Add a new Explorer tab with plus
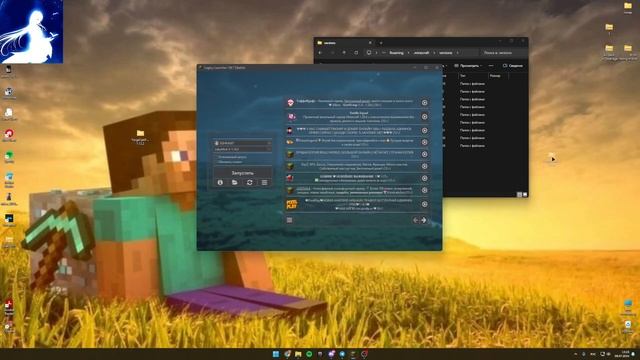Image resolution: width=640 pixels, height=360 pixels. (x=381, y=42)
